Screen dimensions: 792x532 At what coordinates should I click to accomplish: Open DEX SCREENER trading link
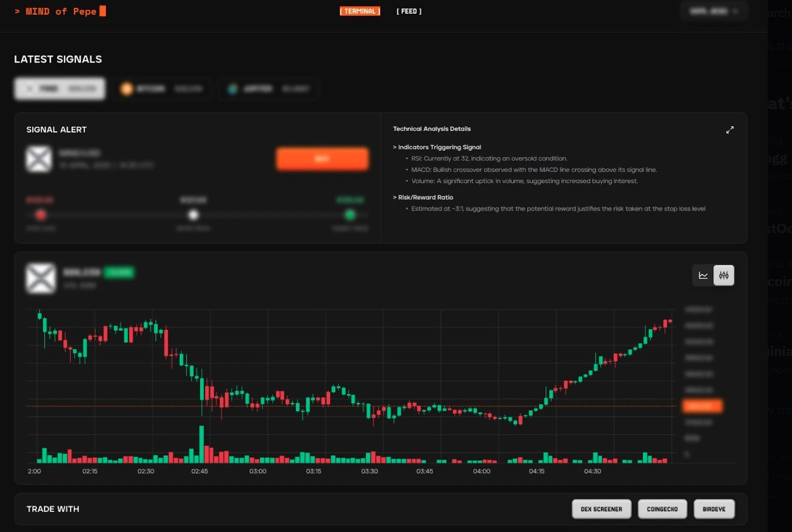[601, 509]
